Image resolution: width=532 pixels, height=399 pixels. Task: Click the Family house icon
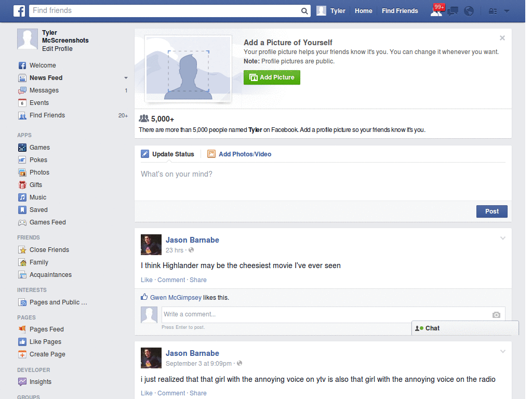click(22, 262)
